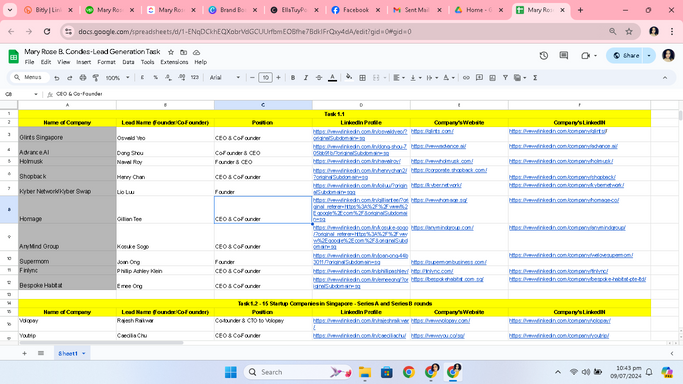The image size is (683, 384).
Task: Select the Sheet1 tab
Action: point(71,354)
